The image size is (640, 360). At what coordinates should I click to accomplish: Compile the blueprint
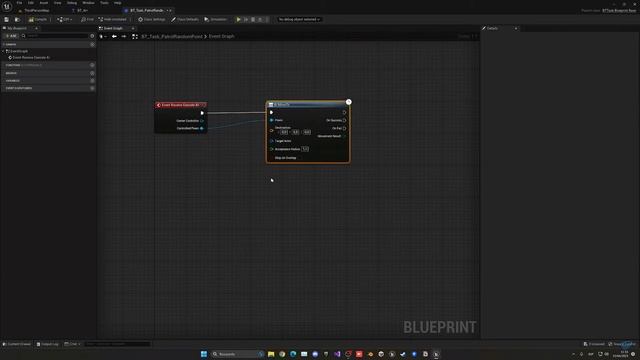tap(38, 19)
